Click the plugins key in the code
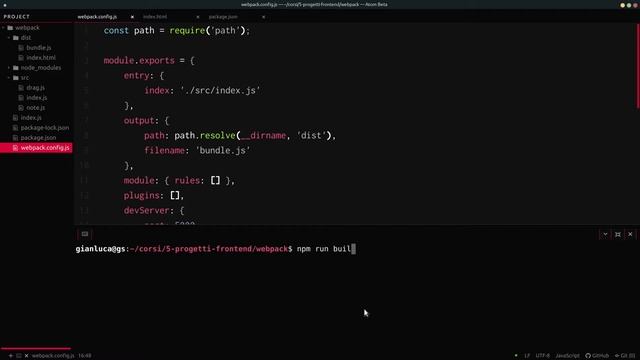The image size is (640, 360). [x=141, y=196]
